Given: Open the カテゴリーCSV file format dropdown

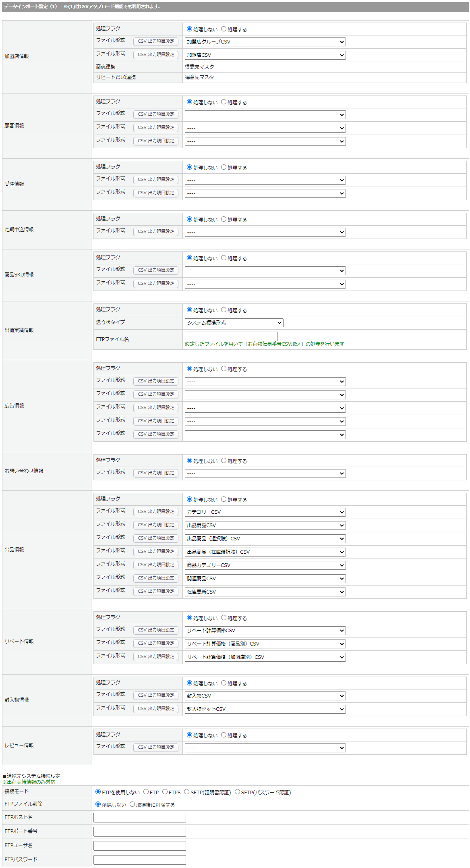Looking at the screenshot, I should [x=265, y=512].
